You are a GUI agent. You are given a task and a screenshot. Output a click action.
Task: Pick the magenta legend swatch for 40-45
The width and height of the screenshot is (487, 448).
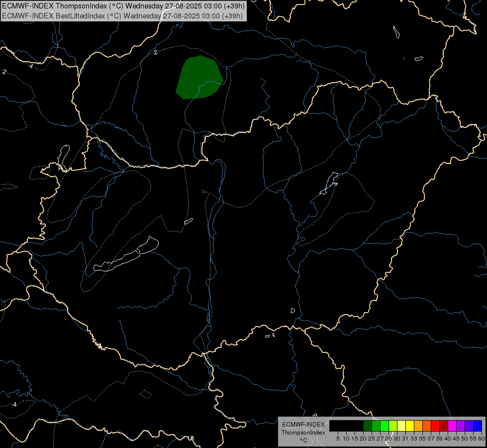(452, 426)
